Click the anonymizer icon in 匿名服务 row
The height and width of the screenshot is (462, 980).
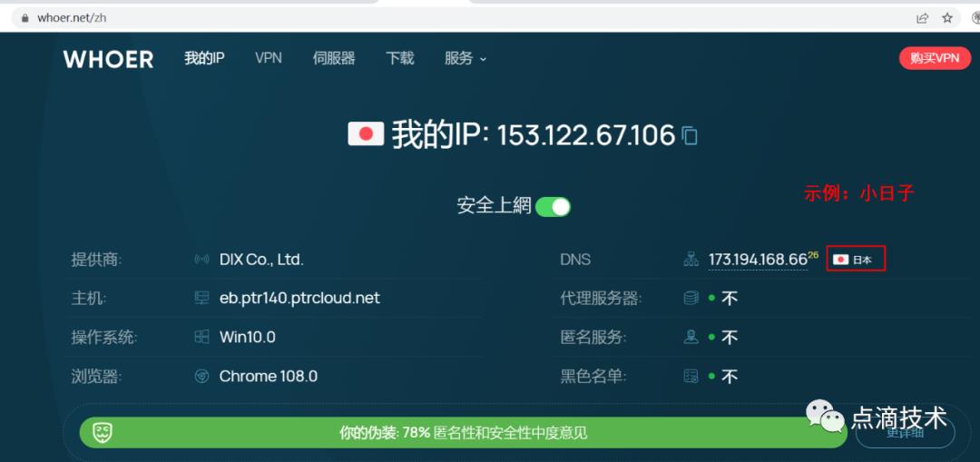click(x=691, y=337)
